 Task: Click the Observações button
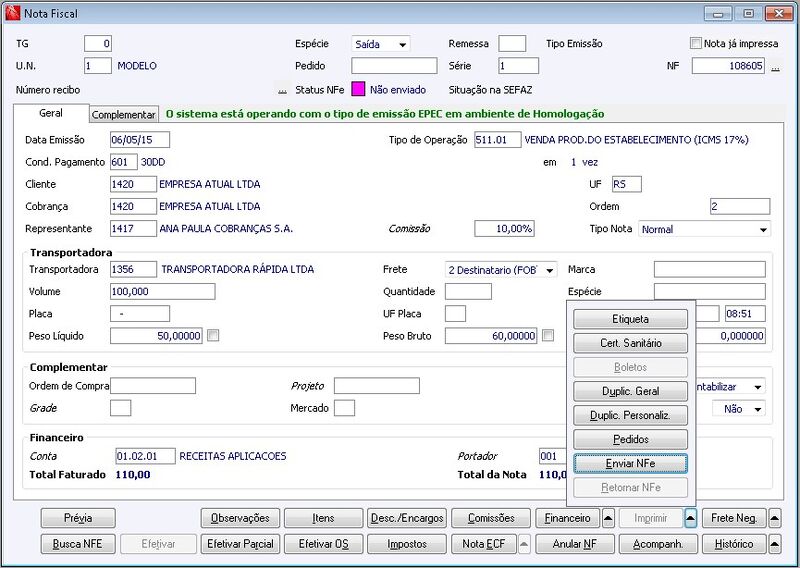coord(240,518)
